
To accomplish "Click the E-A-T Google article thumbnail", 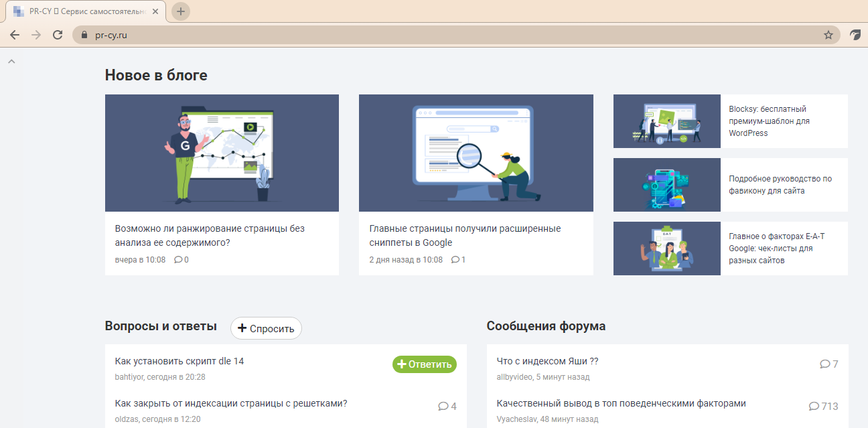I will click(666, 248).
